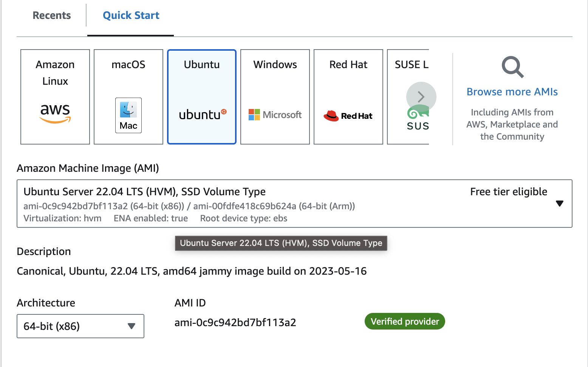Open the Architecture 64-bit (x86) dropdown
588x367 pixels.
pyautogui.click(x=80, y=326)
